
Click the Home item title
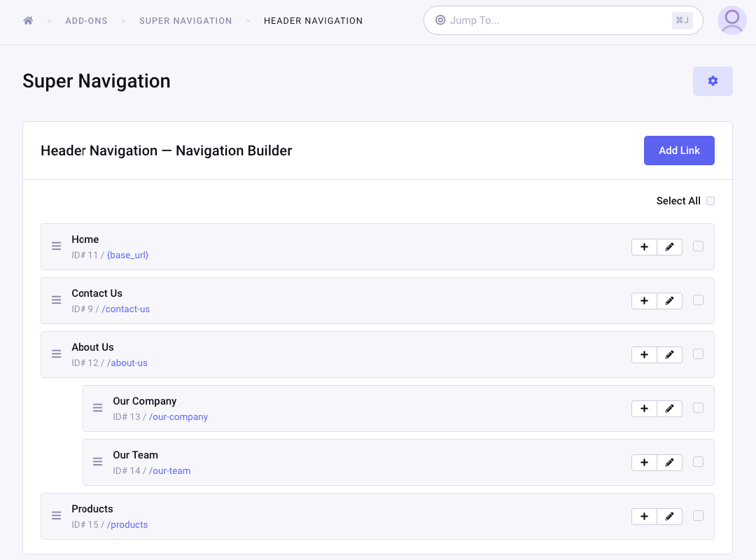pyautogui.click(x=85, y=239)
